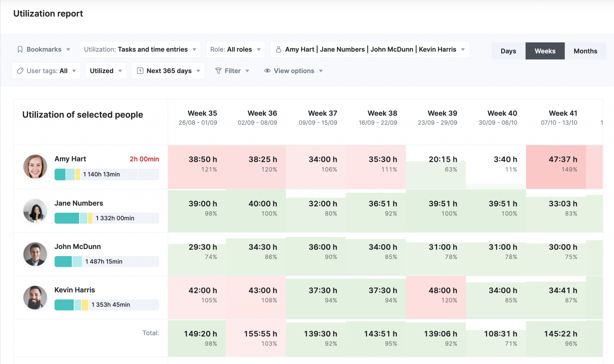Image resolution: width=614 pixels, height=364 pixels.
Task: Open Amy Hart's profile picture
Action: click(x=35, y=166)
